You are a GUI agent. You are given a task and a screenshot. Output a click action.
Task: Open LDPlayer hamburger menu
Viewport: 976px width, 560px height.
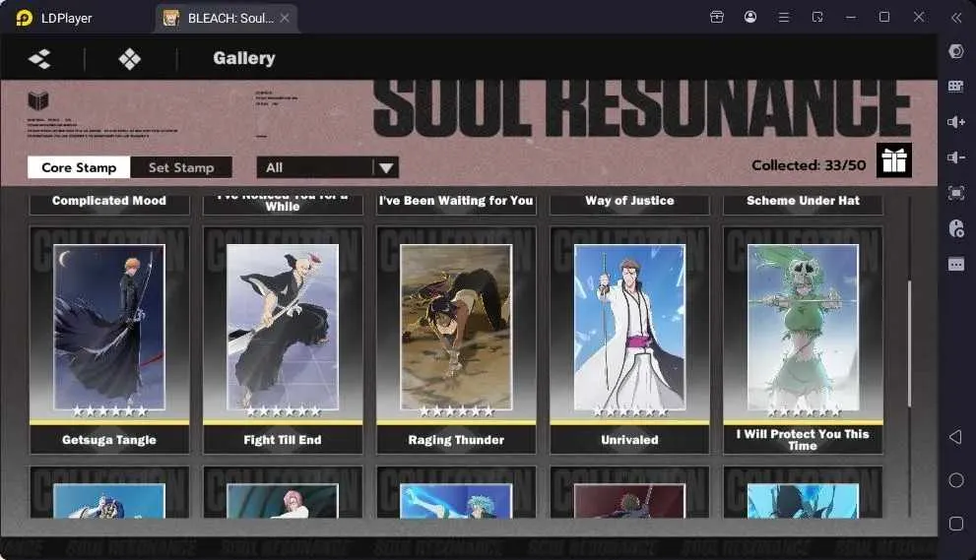pyautogui.click(x=784, y=18)
